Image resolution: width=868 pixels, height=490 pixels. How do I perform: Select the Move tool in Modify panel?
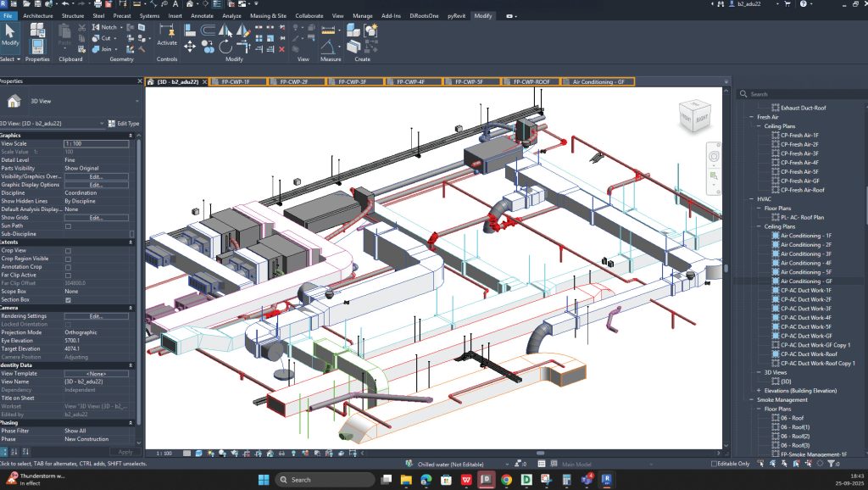tap(189, 47)
